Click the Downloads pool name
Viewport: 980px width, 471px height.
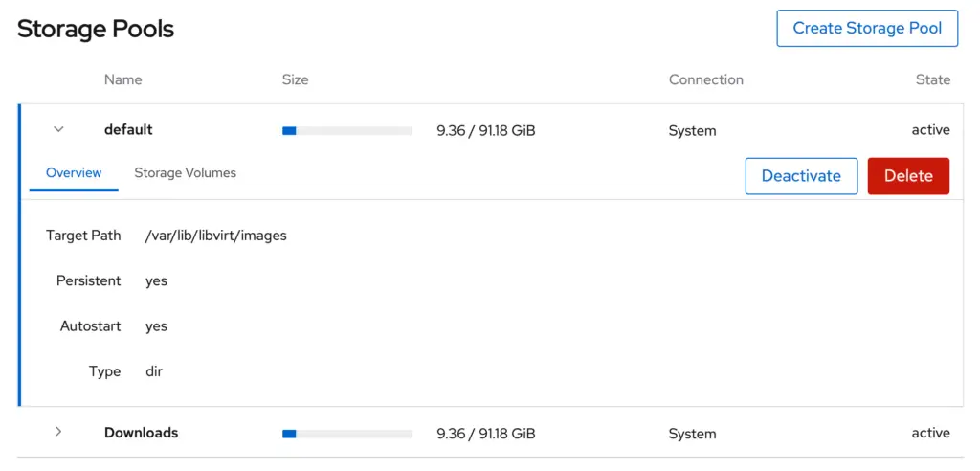coord(142,432)
